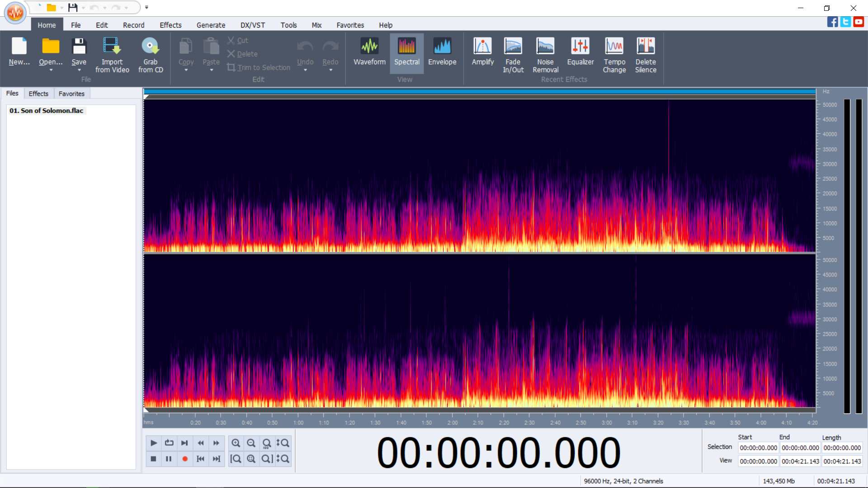The width and height of the screenshot is (868, 488).
Task: Expand the Save dropdown arrow
Action: pos(79,70)
